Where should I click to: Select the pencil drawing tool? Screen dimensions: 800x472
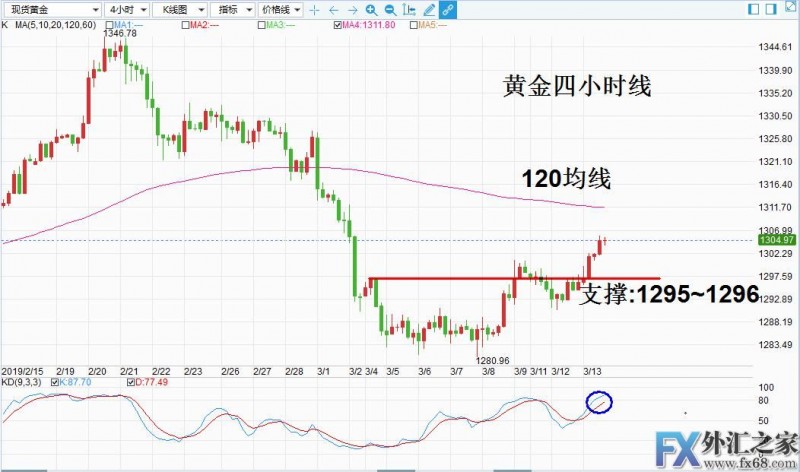pos(427,9)
